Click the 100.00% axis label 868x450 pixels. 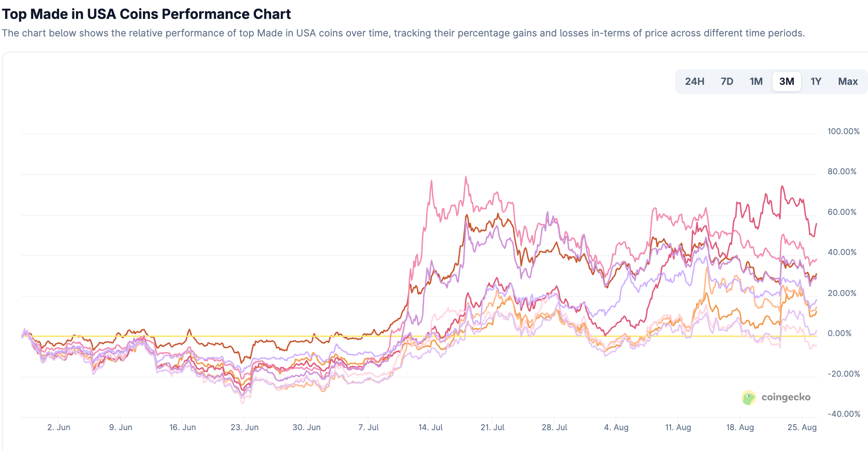coord(843,131)
